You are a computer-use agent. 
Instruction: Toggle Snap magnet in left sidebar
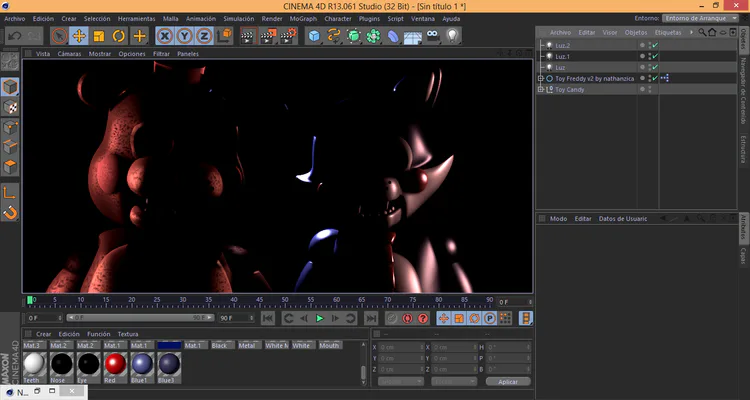click(10, 212)
